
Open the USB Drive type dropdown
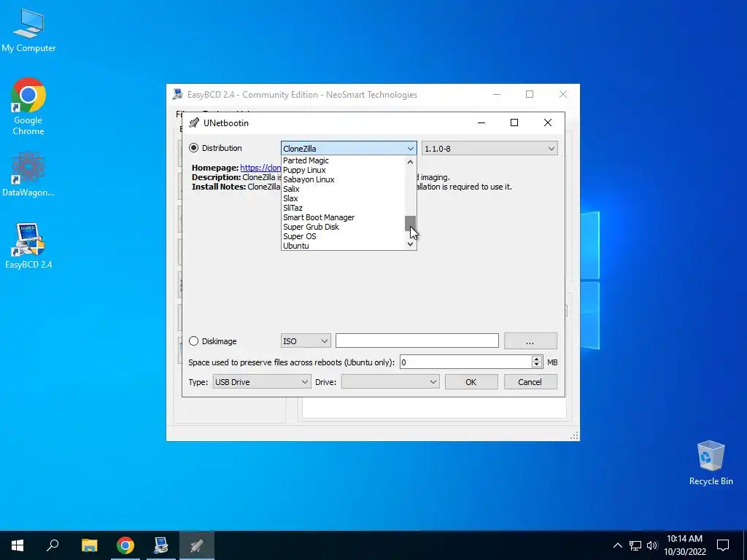coord(262,382)
